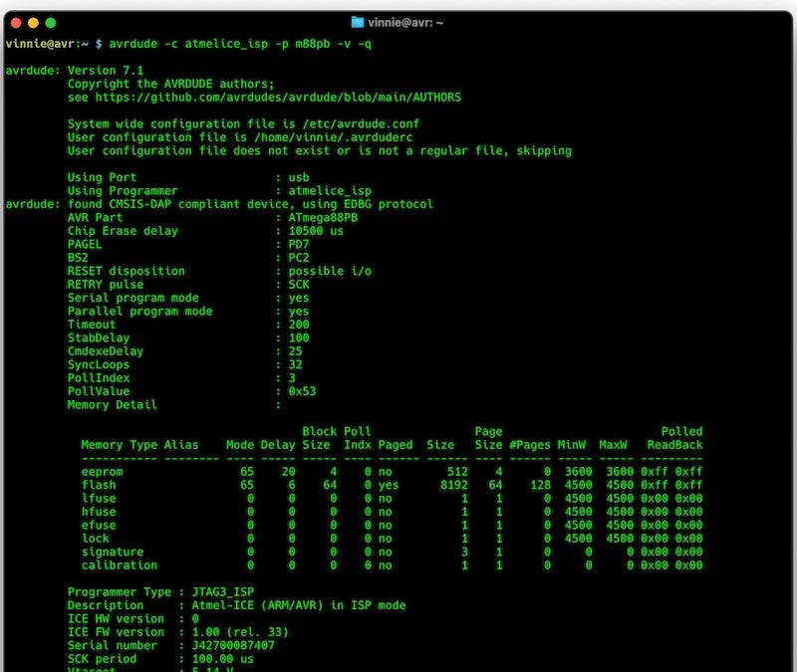Click the green maximize window button
The image size is (797, 672).
coord(51,23)
